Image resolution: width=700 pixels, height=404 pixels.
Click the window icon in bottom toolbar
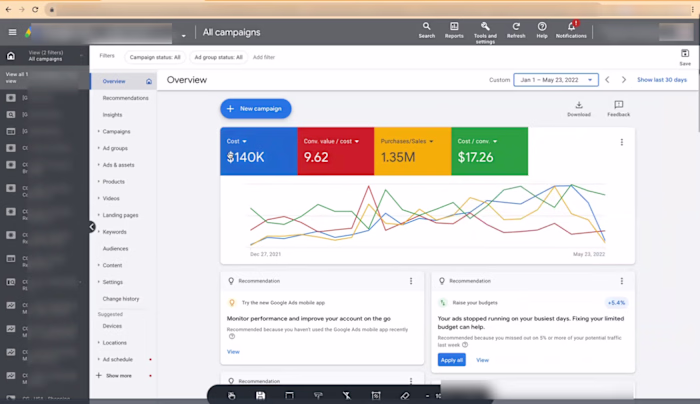(x=289, y=395)
